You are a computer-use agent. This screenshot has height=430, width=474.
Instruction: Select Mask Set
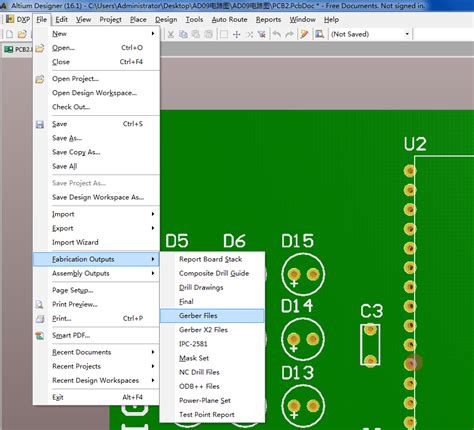[x=212, y=358]
